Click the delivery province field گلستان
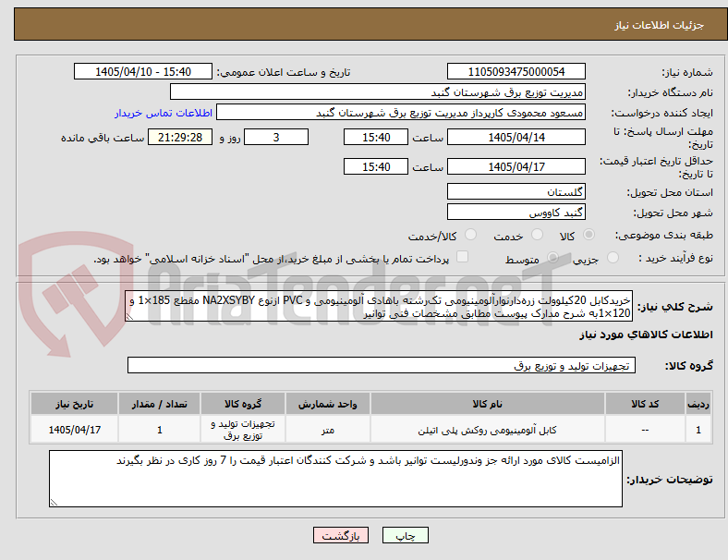Image resolution: width=728 pixels, height=560 pixels. 516,191
